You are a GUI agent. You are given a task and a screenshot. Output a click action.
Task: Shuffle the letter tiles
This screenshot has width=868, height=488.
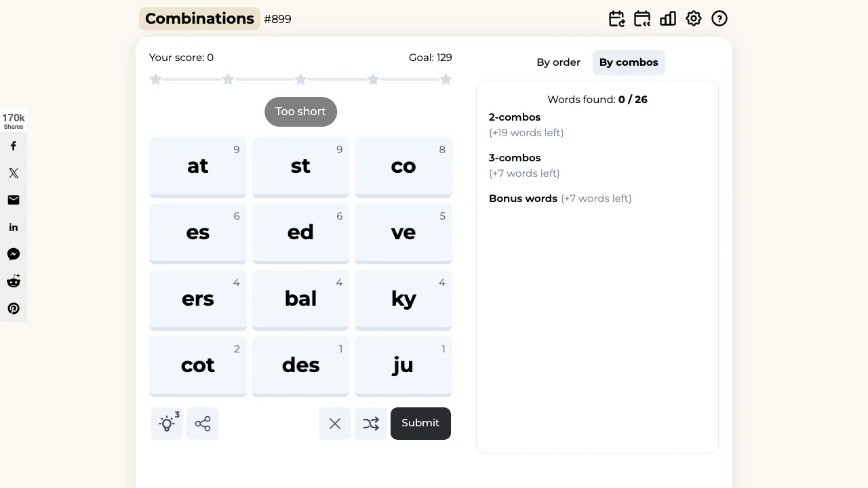coord(371,424)
